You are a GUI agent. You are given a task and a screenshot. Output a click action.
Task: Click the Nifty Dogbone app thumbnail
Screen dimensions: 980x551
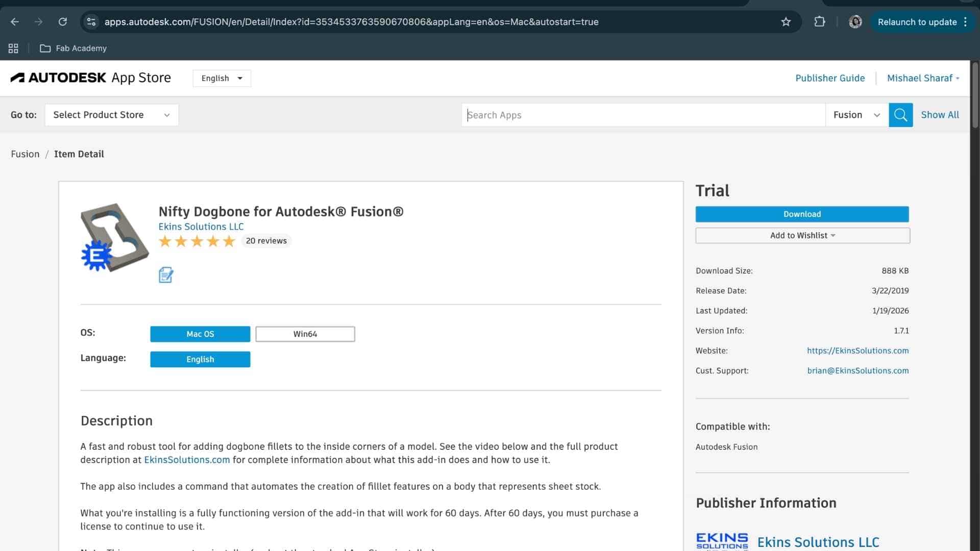[x=114, y=237]
